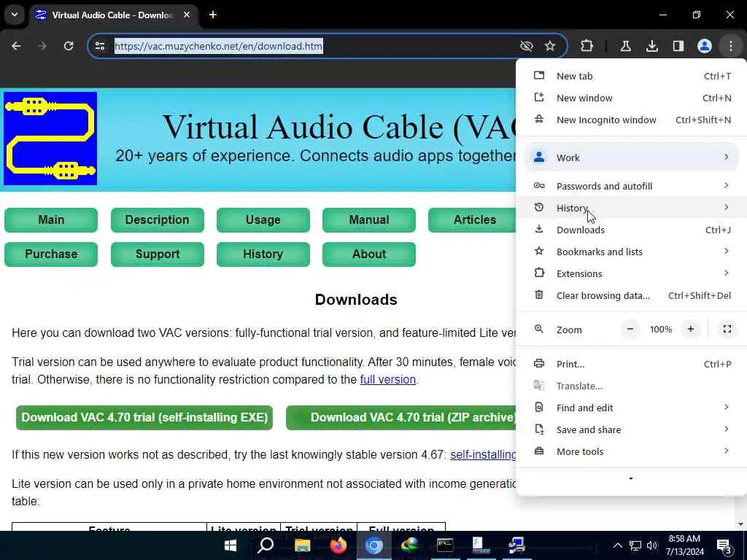Click the tab search down-arrow button

pos(15,15)
